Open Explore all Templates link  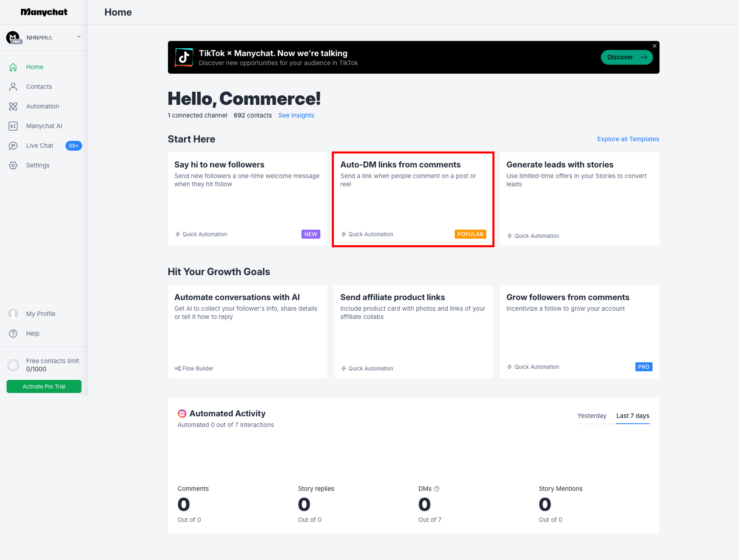coord(628,139)
